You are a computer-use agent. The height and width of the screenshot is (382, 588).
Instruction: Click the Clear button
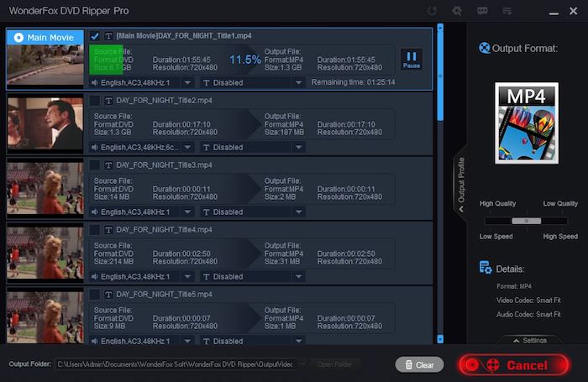point(419,364)
